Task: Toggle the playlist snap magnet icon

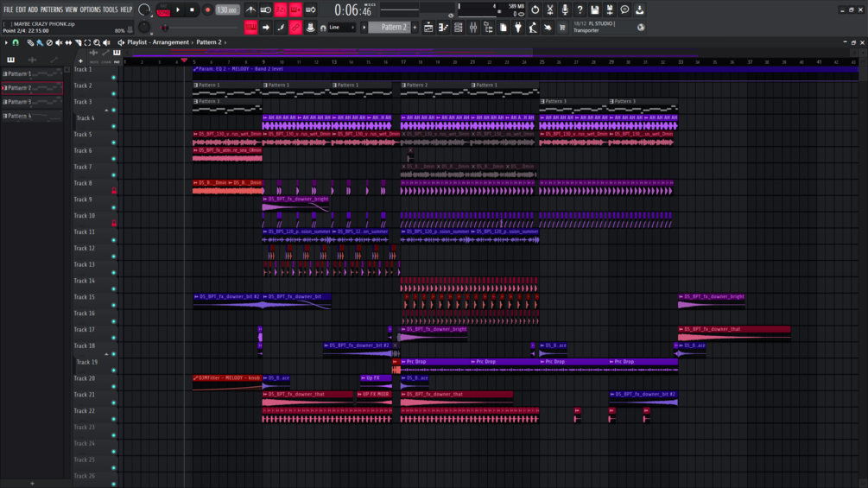Action: click(x=16, y=42)
